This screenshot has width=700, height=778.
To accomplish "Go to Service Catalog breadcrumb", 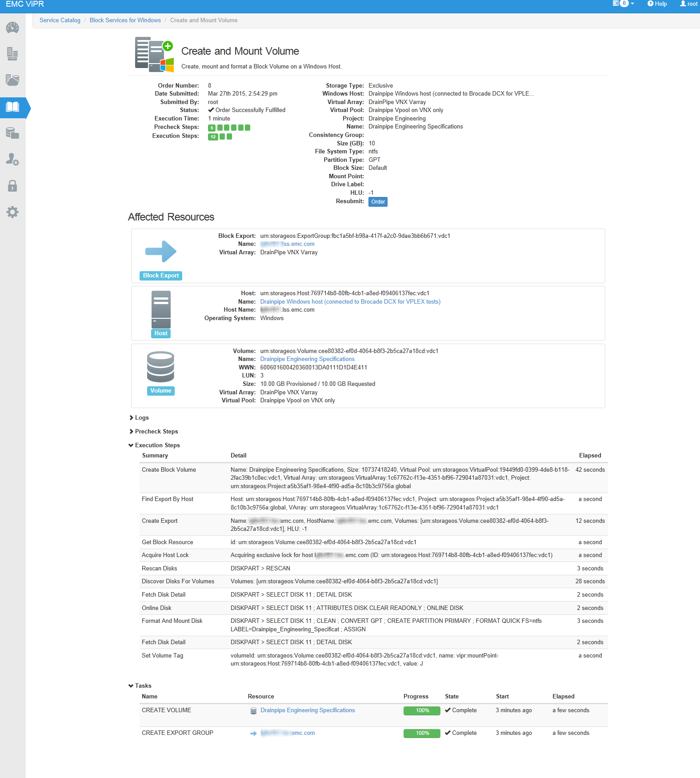I will click(60, 20).
